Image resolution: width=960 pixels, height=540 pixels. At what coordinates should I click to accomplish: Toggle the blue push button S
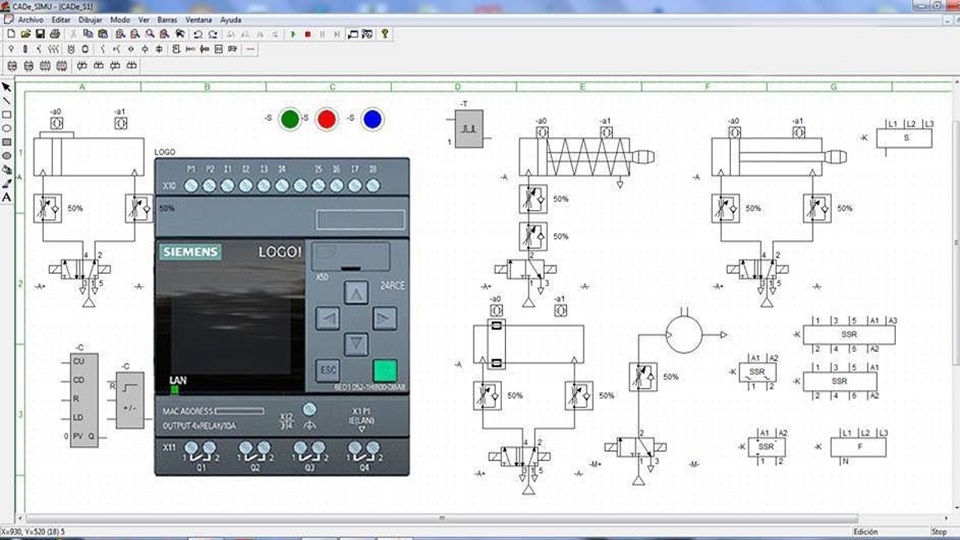pyautogui.click(x=372, y=119)
